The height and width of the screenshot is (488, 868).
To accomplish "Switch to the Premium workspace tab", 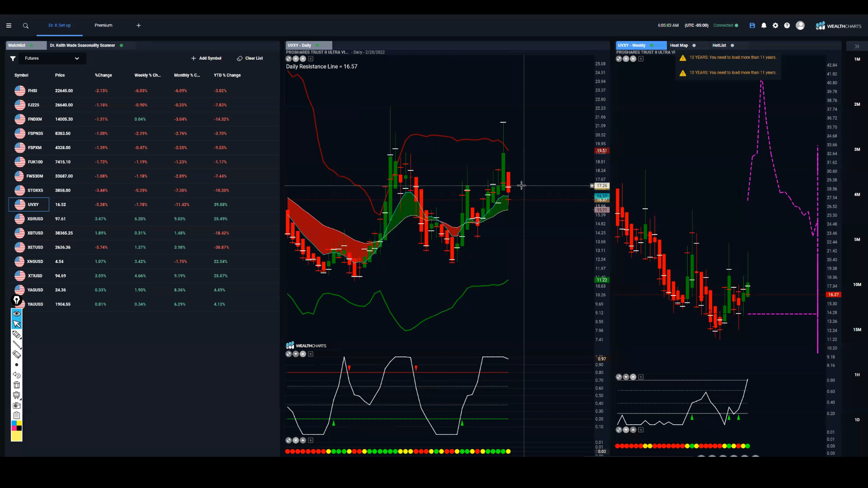I will (x=104, y=25).
